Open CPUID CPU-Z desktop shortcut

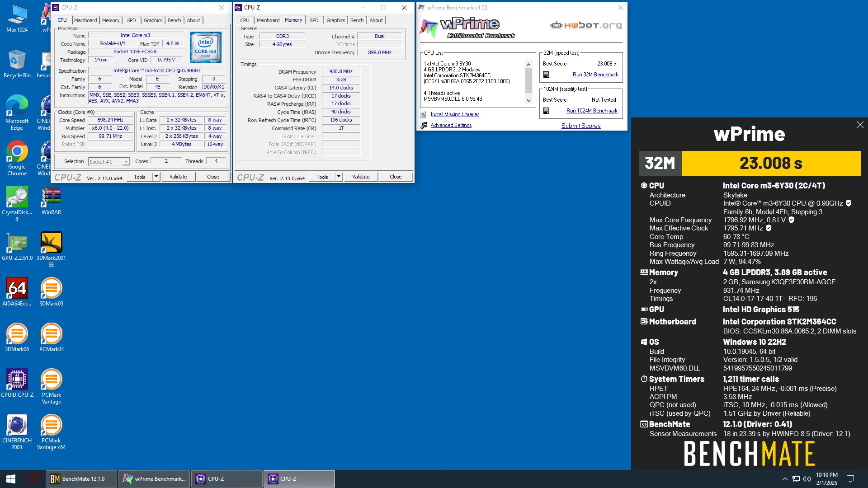17,384
